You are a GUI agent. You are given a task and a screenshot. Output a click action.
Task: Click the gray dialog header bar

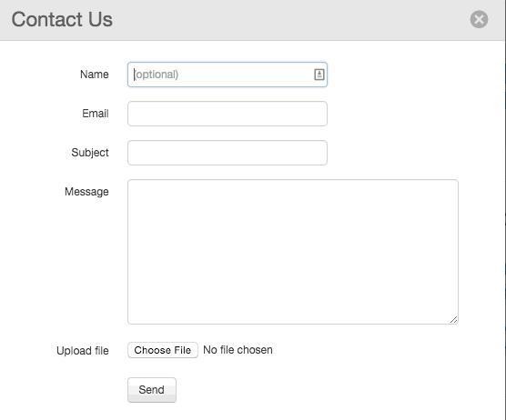pos(290,20)
